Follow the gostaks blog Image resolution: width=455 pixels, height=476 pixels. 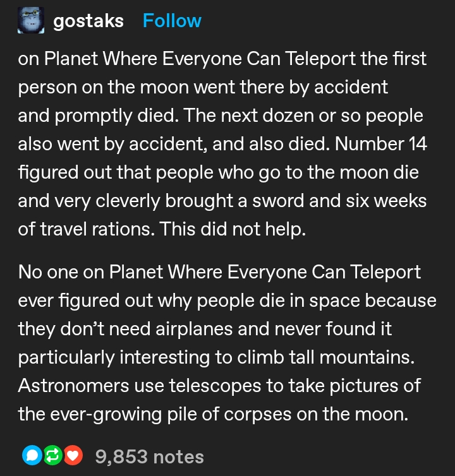tap(172, 21)
